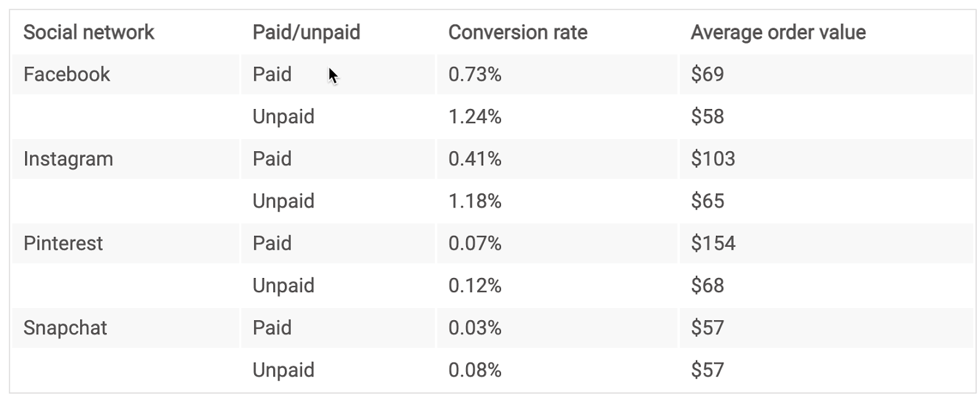Click the $69 order value cell

(707, 74)
